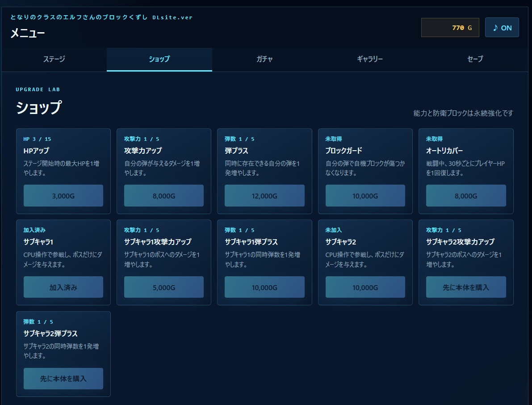Buy オートリカバー for 8,000G
Viewport: 532px width, 405px height.
(466, 195)
